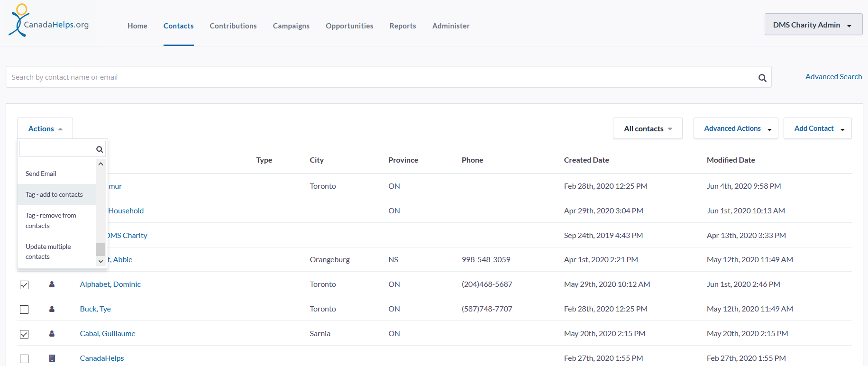Click the Modified Date column header

[731, 160]
